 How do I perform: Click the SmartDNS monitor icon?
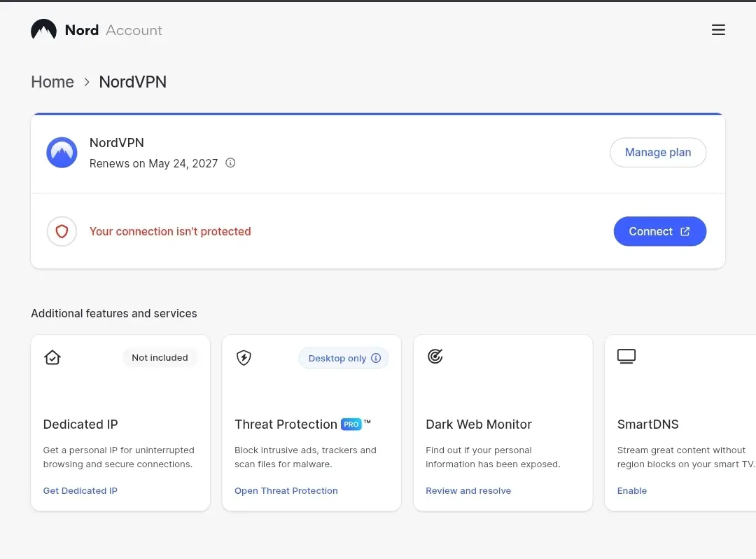(626, 357)
